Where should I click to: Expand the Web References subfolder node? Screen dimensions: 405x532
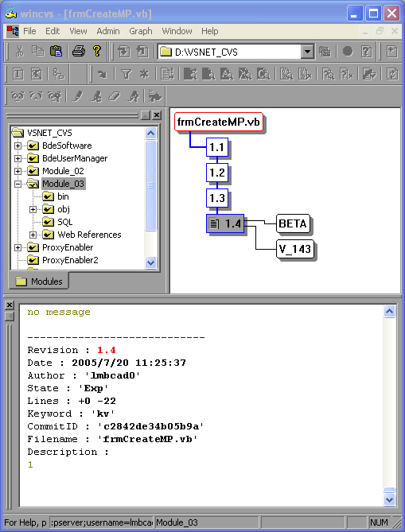33,235
